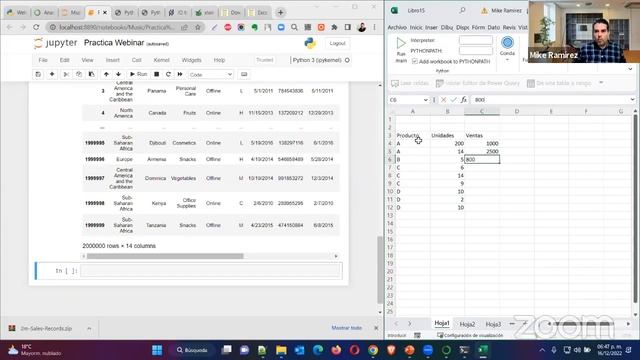Expand the Excel formula bar
This screenshot has height=360, width=640.
coord(632,100)
